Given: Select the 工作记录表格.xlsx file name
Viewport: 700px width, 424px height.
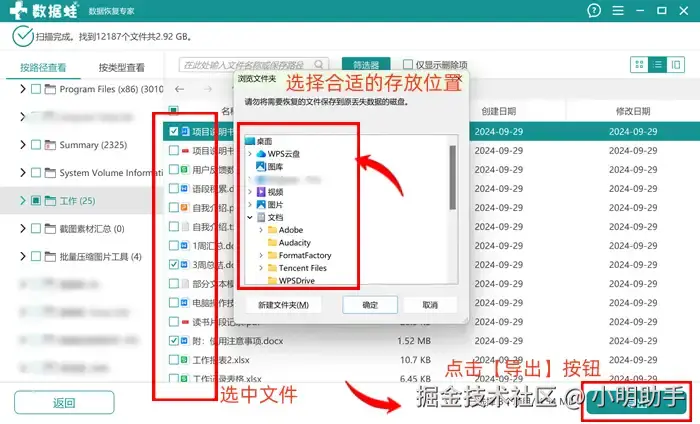Looking at the screenshot, I should (227, 378).
